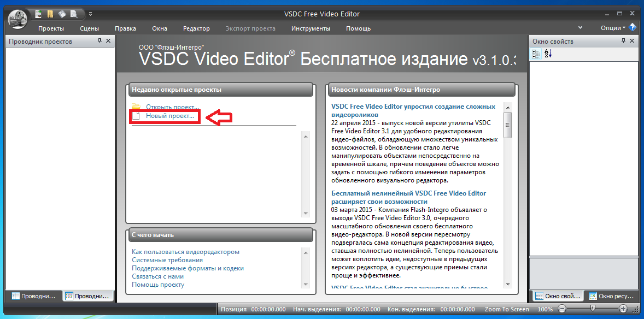The width and height of the screenshot is (644, 319).
Task: Create a new project using the toolbar icon
Action: click(37, 14)
